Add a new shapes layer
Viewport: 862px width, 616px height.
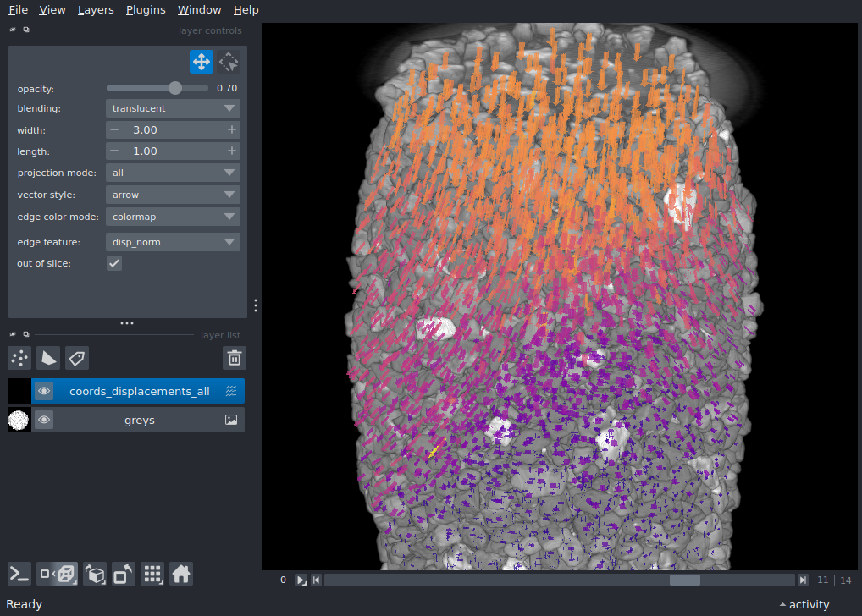coord(48,358)
